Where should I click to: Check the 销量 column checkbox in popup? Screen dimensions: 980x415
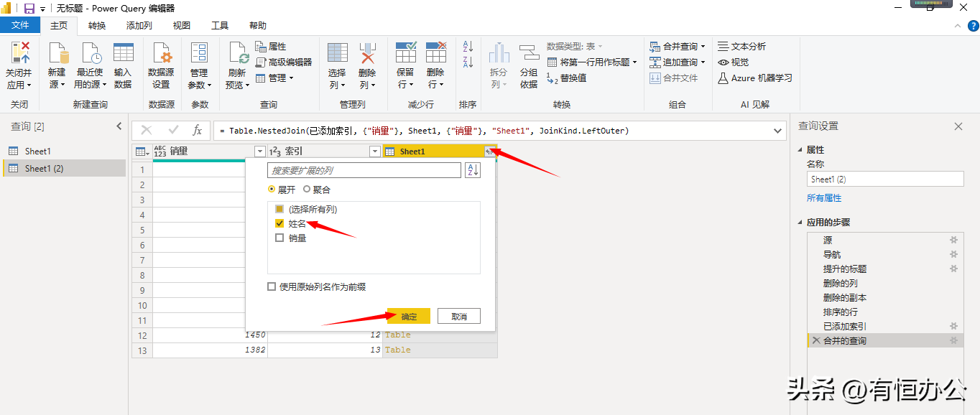click(279, 238)
